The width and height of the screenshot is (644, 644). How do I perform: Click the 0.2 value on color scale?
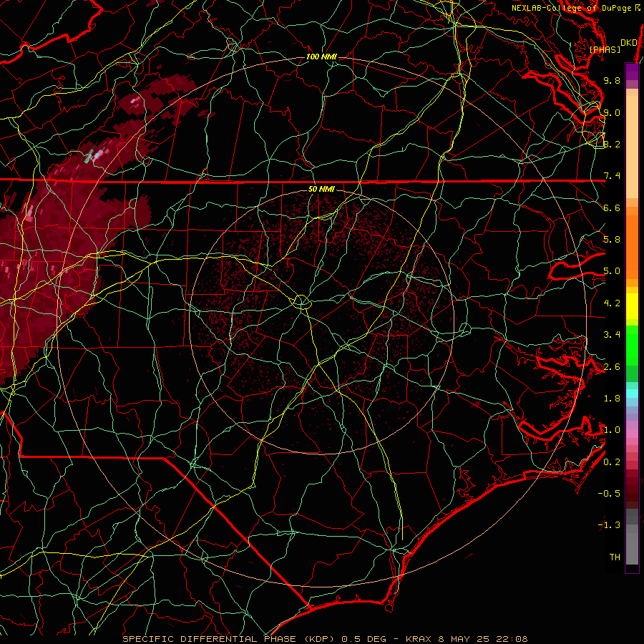(612, 462)
